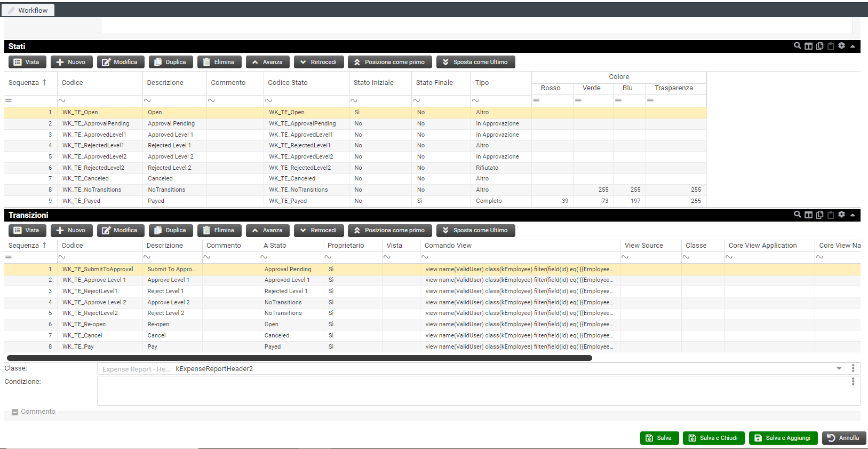Click the copy icon in Transizioni header
The image size is (868, 449).
819,215
